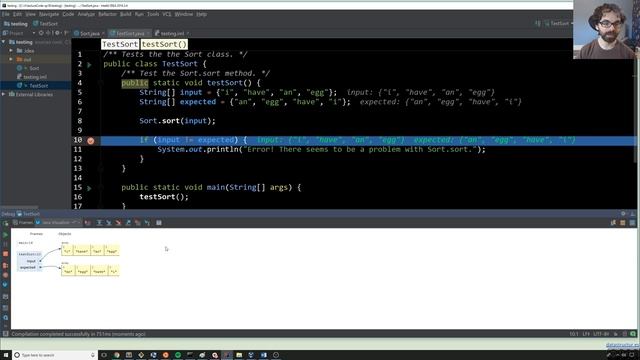Click the Task View taskbar icon

(x=104, y=355)
